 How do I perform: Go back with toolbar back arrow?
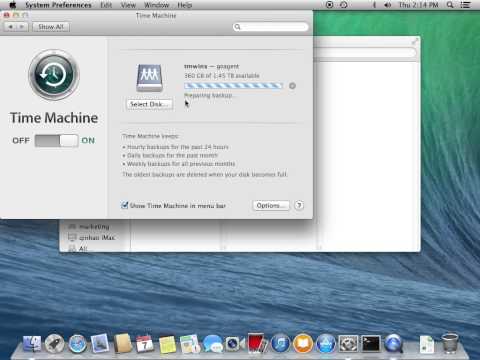click(x=11, y=27)
